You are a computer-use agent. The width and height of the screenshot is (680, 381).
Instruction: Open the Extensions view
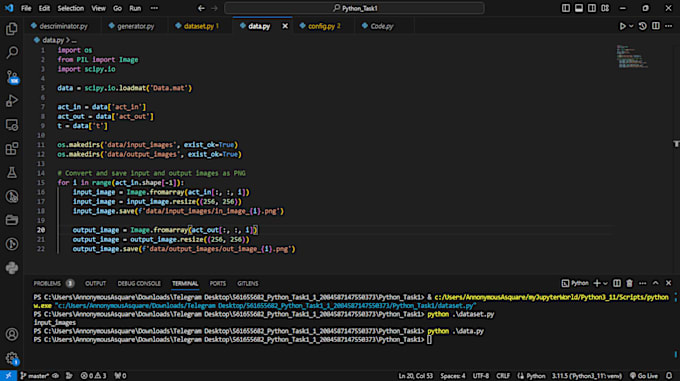12,149
